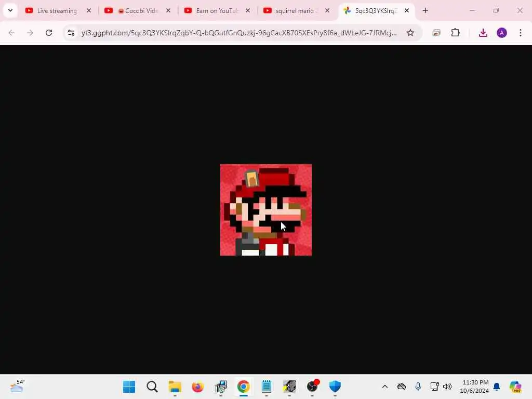
Task: Open the clock showing 11:30 PM
Action: tap(475, 387)
